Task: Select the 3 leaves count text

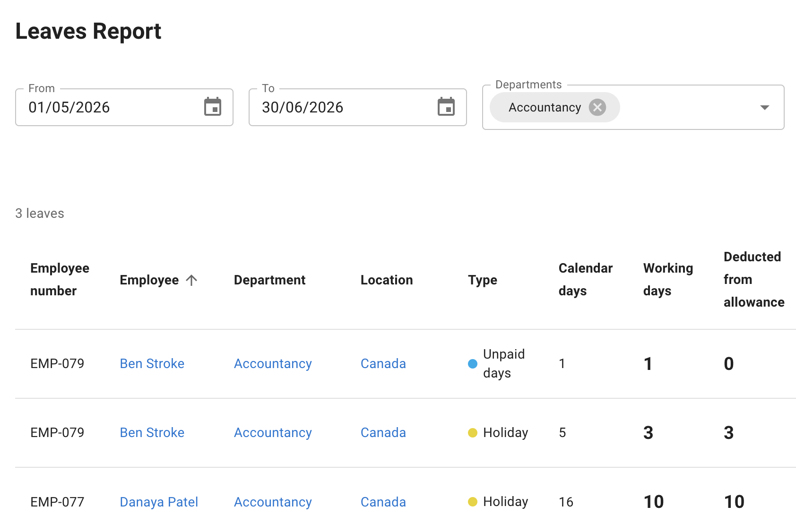Action: [40, 214]
